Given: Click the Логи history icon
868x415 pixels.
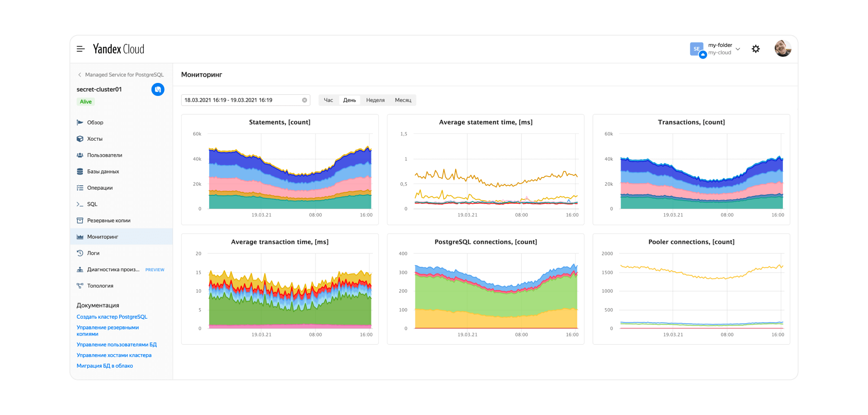Looking at the screenshot, I should [80, 253].
